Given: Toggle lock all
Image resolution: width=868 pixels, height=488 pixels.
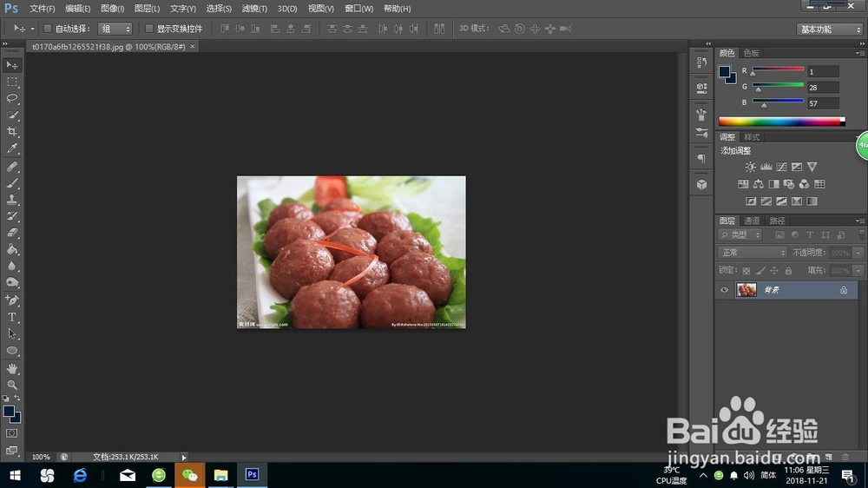Looking at the screenshot, I should [788, 271].
